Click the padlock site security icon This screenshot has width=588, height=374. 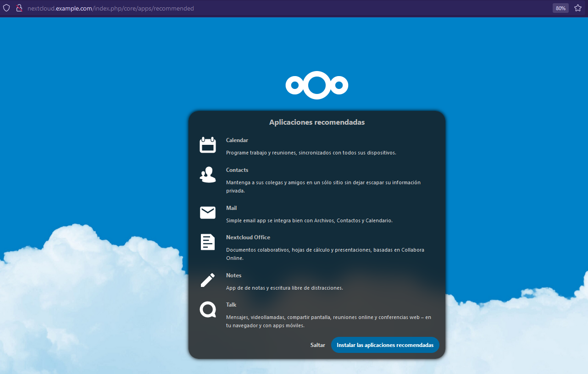(x=19, y=8)
